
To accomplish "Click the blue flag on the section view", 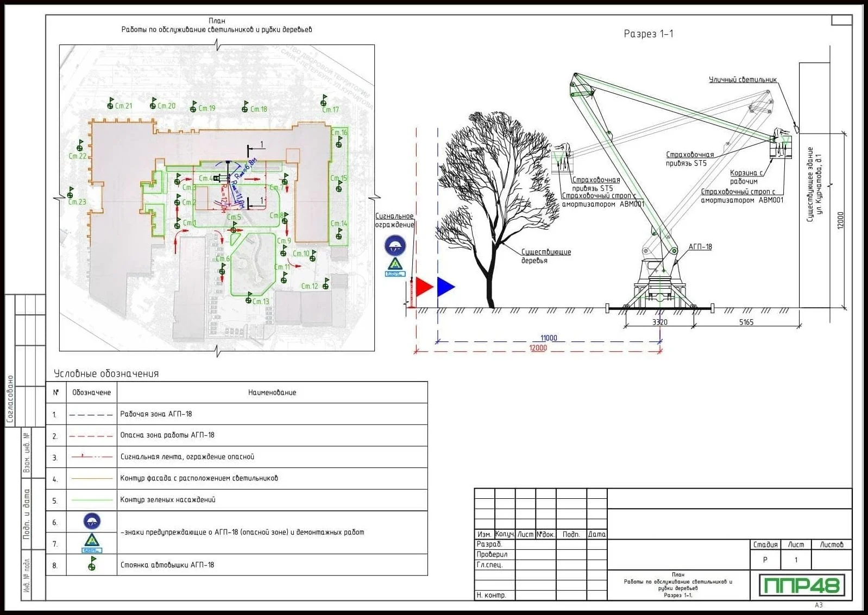I will coord(445,287).
